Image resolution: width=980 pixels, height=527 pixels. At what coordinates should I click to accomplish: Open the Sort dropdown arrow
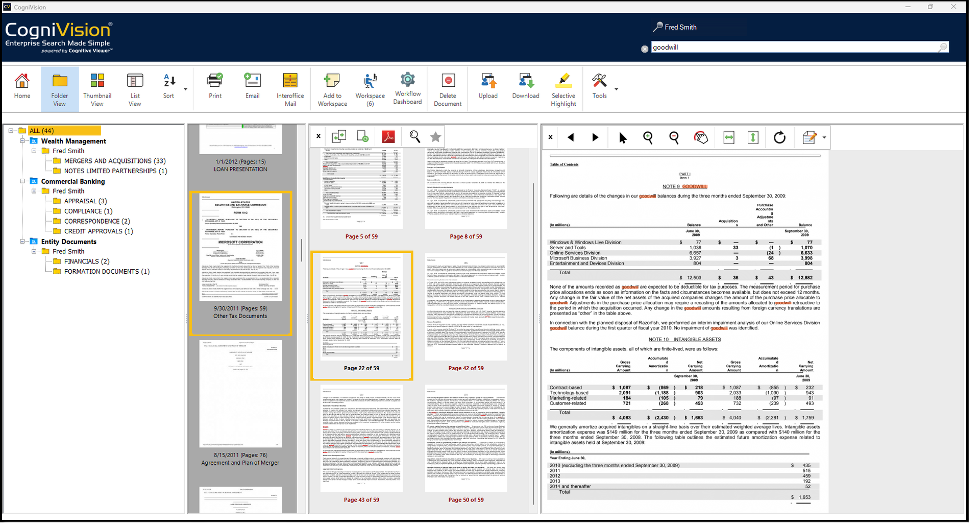(185, 89)
